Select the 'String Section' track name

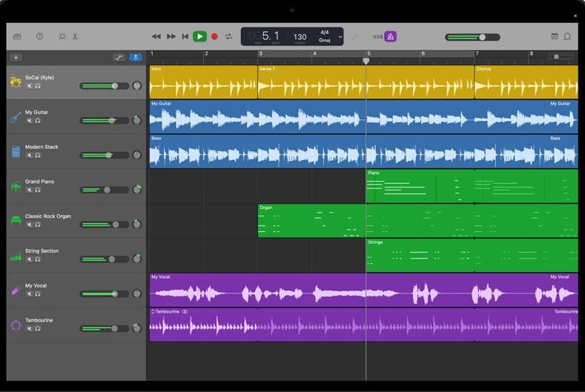42,251
